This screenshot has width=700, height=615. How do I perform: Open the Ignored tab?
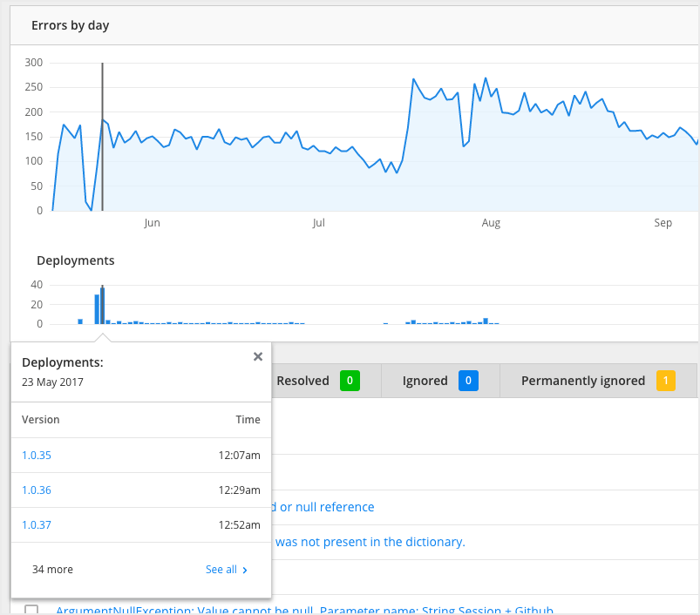tap(425, 381)
